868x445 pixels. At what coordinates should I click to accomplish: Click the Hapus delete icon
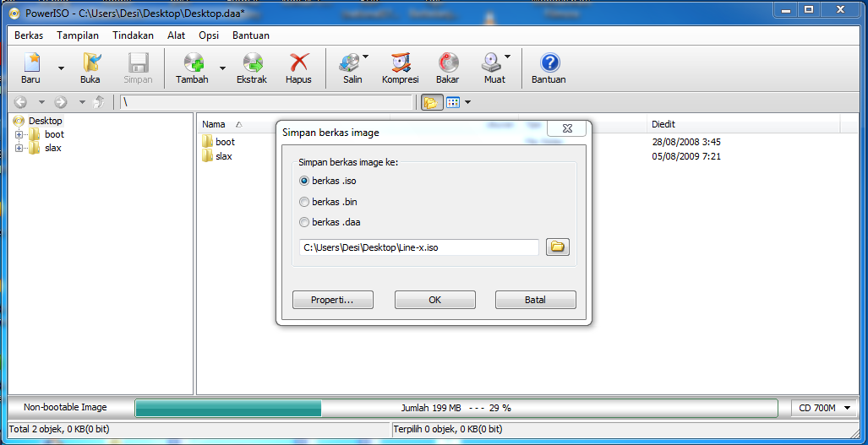coord(299,63)
